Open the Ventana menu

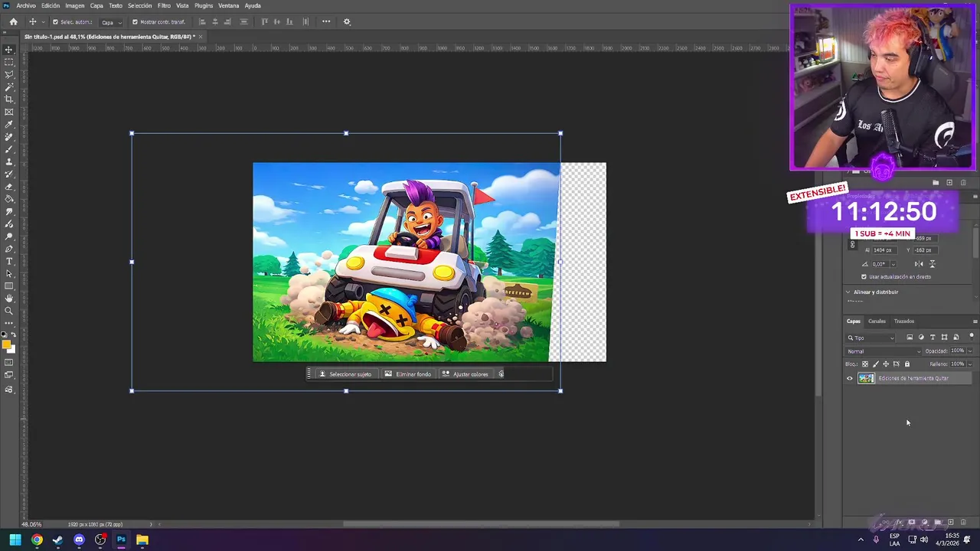point(229,5)
